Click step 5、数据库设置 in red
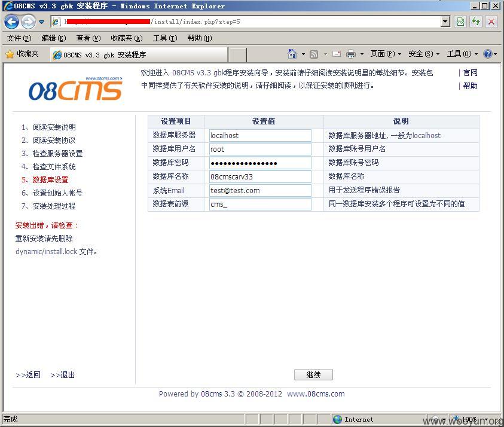This screenshot has height=427, width=504. pyautogui.click(x=45, y=180)
